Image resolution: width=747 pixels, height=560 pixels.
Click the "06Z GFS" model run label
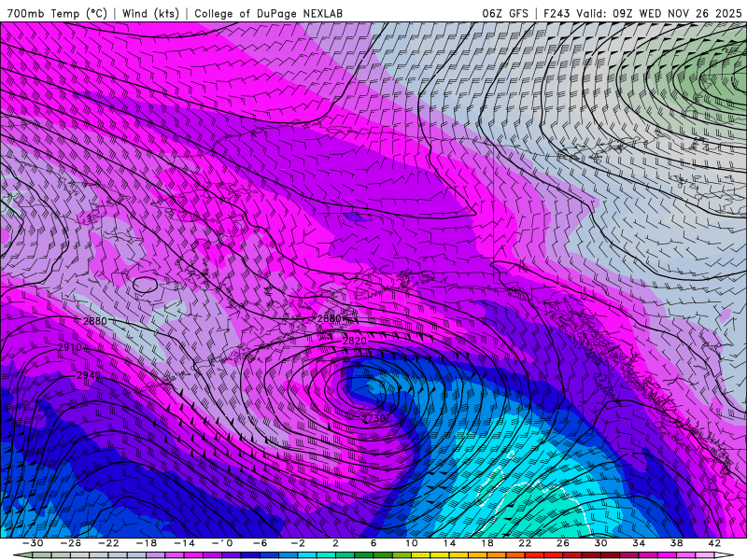pos(505,13)
